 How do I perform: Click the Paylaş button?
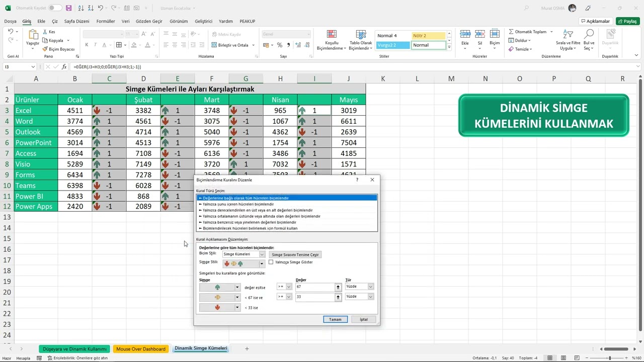627,21
